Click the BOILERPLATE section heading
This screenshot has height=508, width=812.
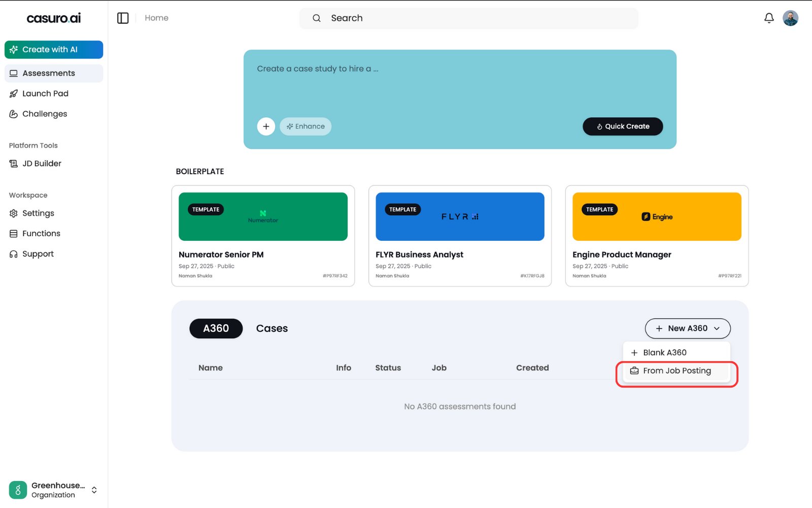200,172
